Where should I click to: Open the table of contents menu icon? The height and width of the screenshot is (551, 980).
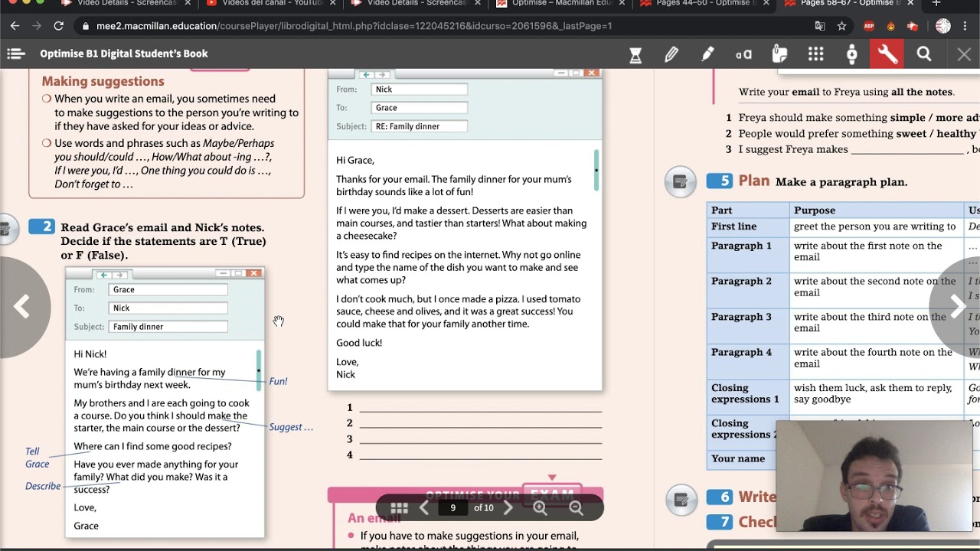(15, 54)
